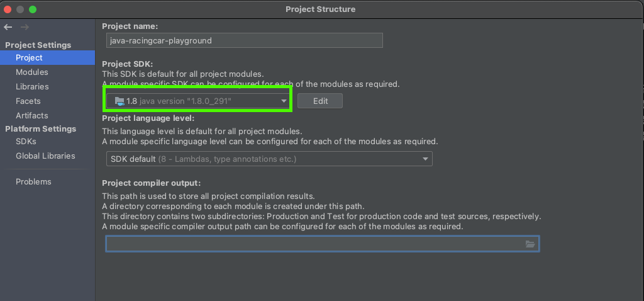
Task: Select the Project settings item
Action: pyautogui.click(x=47, y=57)
